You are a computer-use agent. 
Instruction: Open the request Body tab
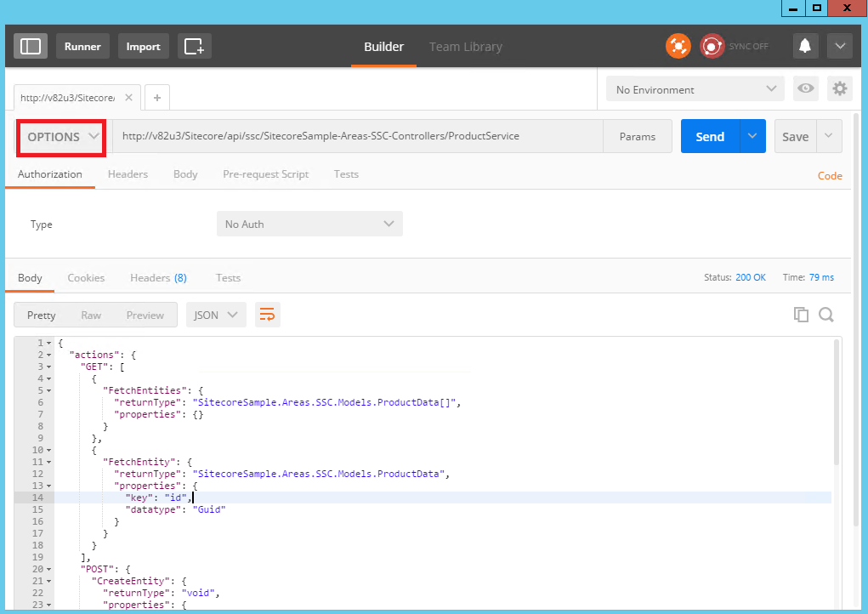185,173
